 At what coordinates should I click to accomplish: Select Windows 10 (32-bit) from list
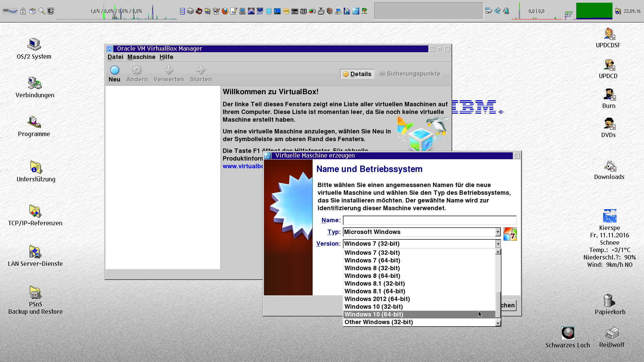[x=419, y=307]
